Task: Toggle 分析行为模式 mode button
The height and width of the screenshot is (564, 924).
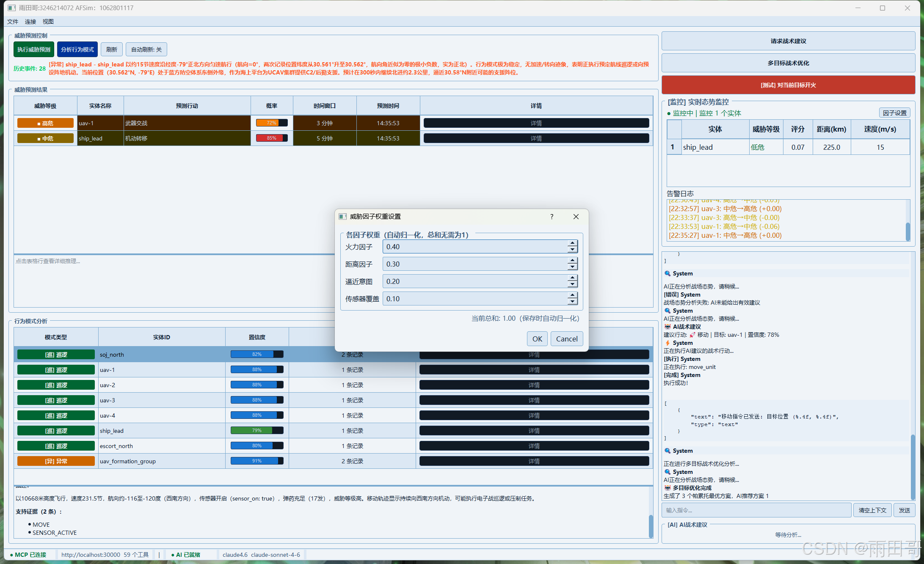Action: 77,50
